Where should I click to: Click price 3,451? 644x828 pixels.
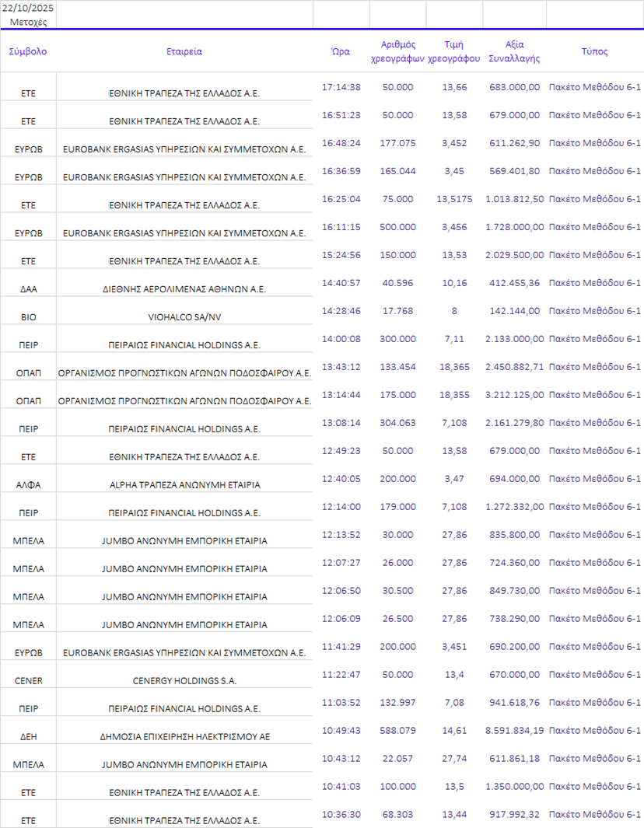454,647
